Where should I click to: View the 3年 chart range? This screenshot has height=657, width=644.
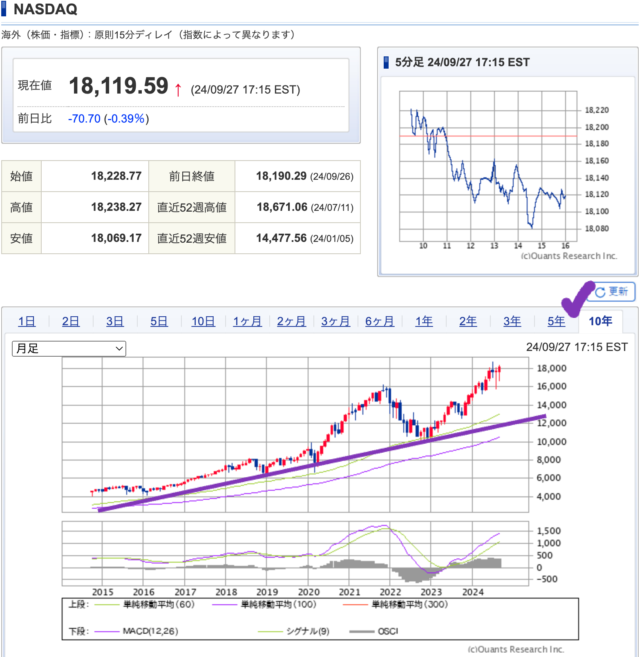(512, 321)
